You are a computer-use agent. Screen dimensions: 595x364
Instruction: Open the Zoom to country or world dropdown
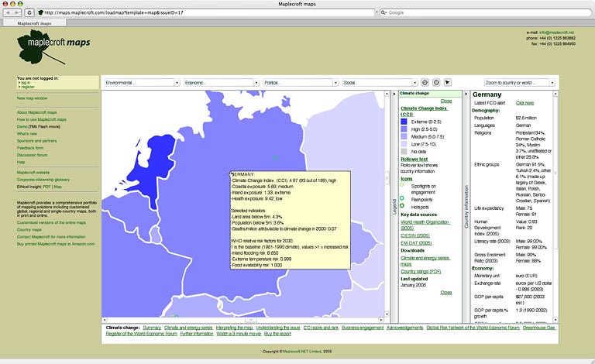(x=520, y=82)
